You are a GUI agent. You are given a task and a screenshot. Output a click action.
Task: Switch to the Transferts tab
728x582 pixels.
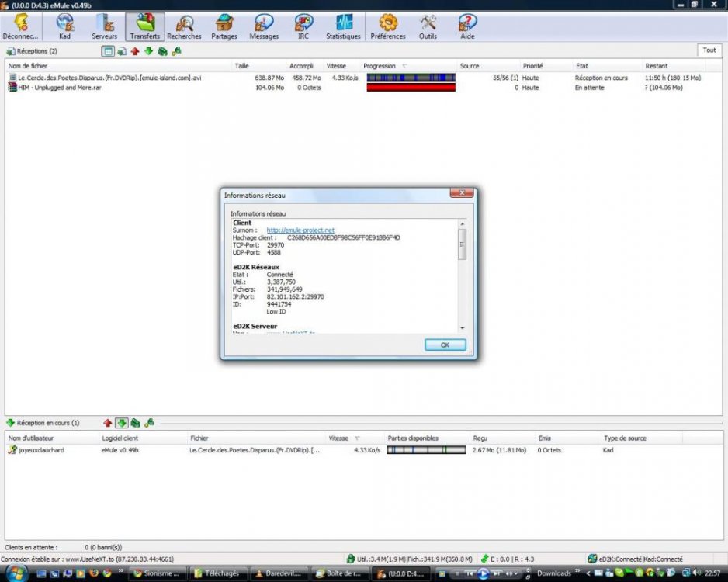point(144,26)
